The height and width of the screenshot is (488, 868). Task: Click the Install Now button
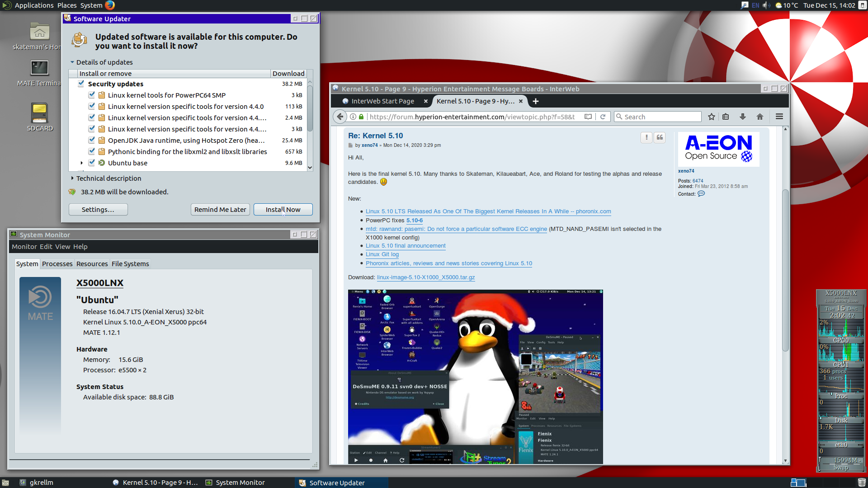pyautogui.click(x=283, y=210)
